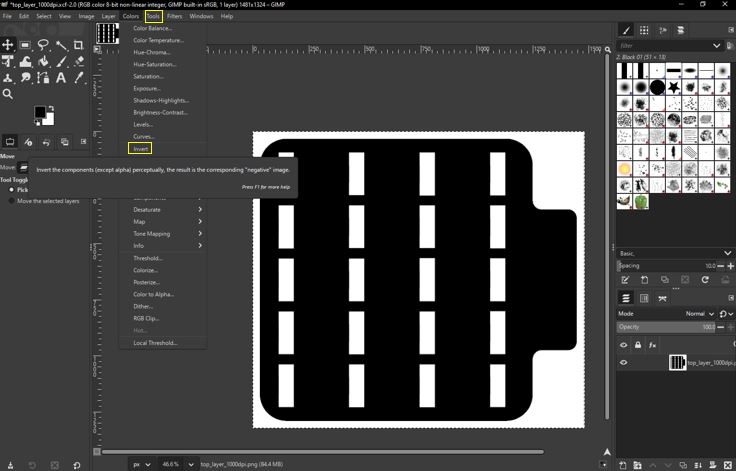Select the Bucket Fill tool
The height and width of the screenshot is (471, 736).
click(43, 62)
